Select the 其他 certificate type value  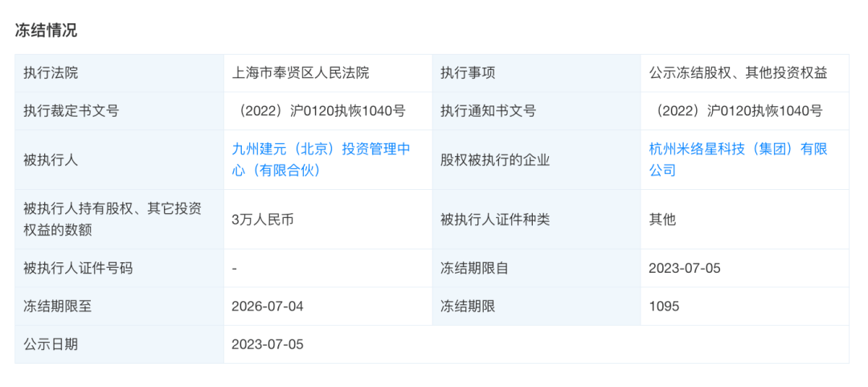click(x=662, y=220)
